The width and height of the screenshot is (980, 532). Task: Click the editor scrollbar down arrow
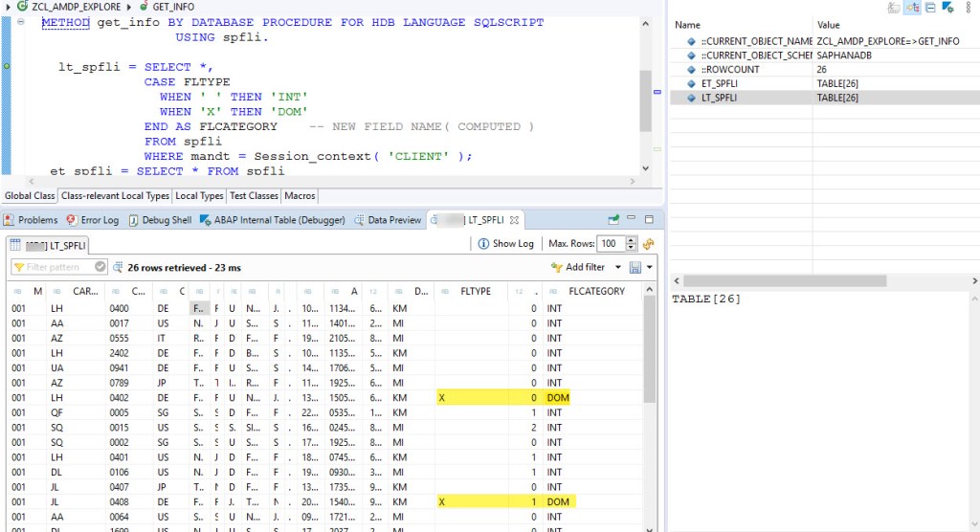pyautogui.click(x=646, y=168)
